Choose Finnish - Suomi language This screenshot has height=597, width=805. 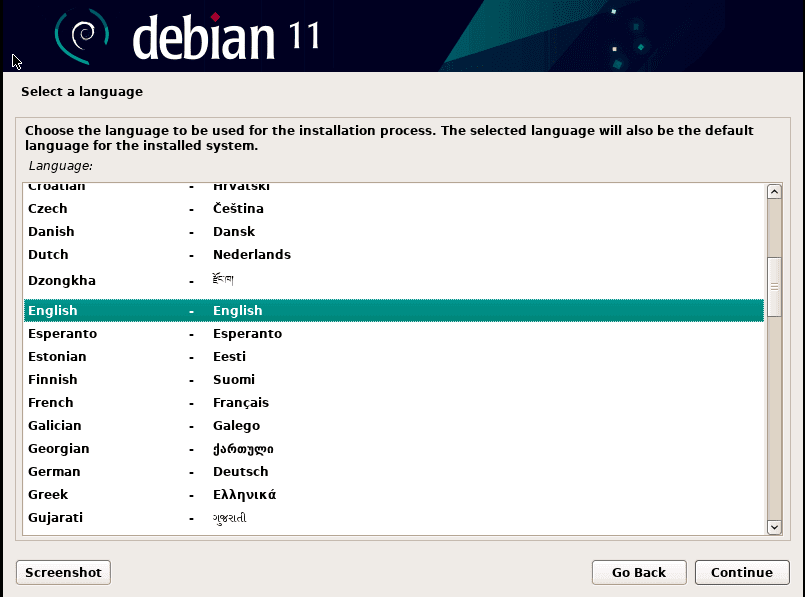click(394, 380)
